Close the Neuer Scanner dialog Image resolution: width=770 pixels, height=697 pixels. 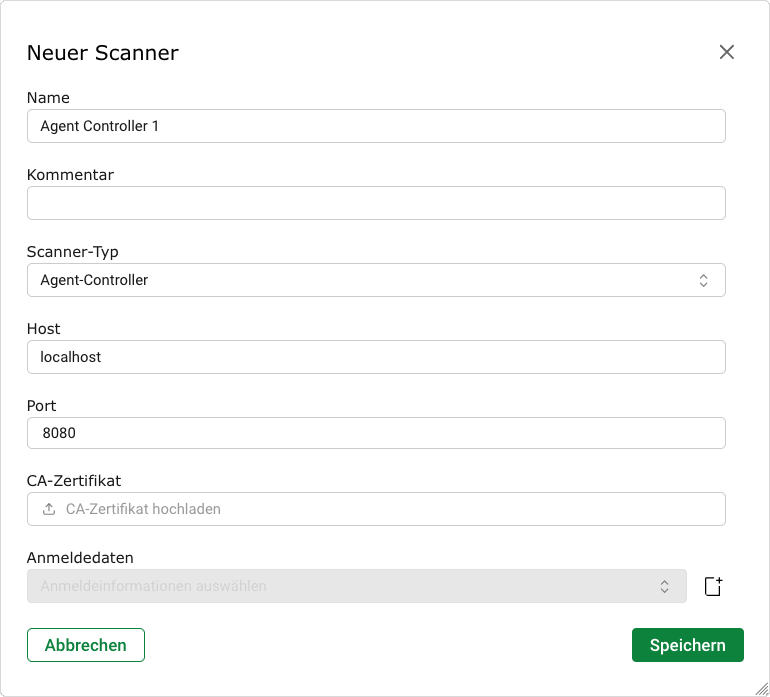click(x=727, y=53)
